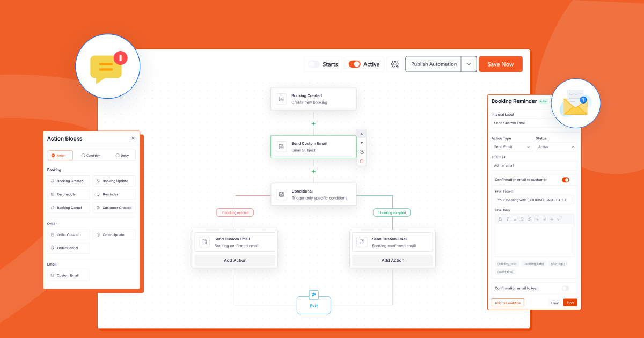Click Test this workflow
This screenshot has height=338, width=644.
click(x=507, y=302)
